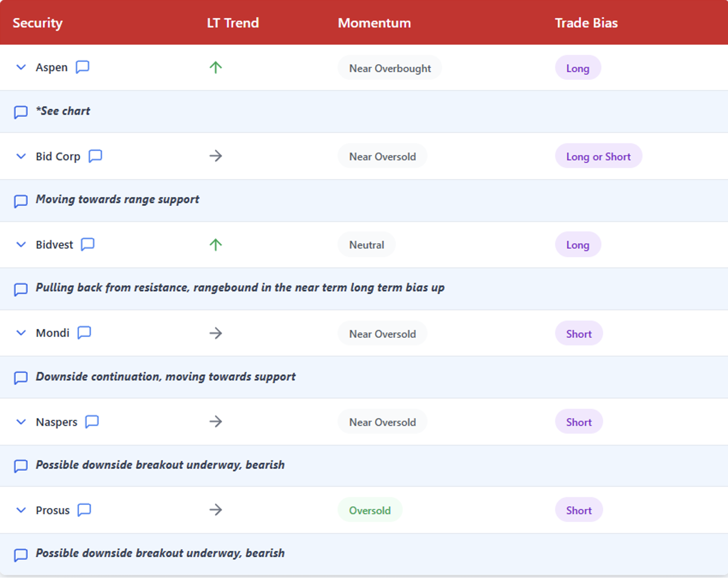Click note icon beside 'Moving towards range support'

(21, 201)
